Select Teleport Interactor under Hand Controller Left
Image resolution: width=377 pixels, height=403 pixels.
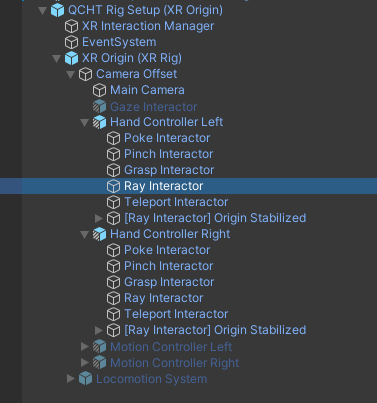(176, 202)
